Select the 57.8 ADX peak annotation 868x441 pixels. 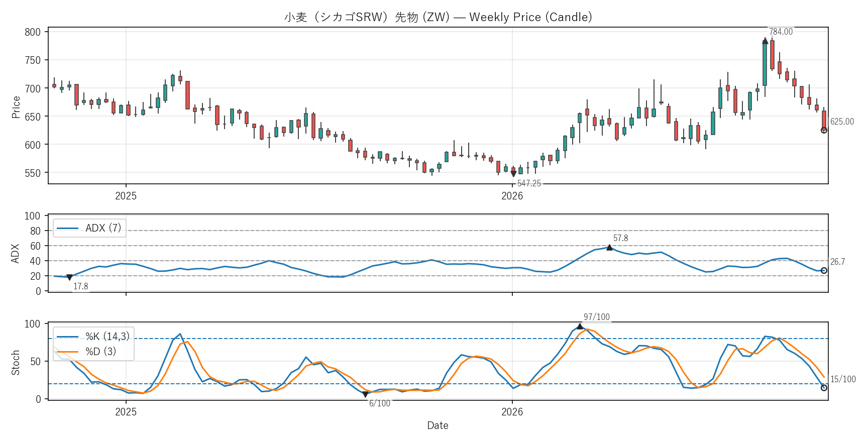[620, 238]
